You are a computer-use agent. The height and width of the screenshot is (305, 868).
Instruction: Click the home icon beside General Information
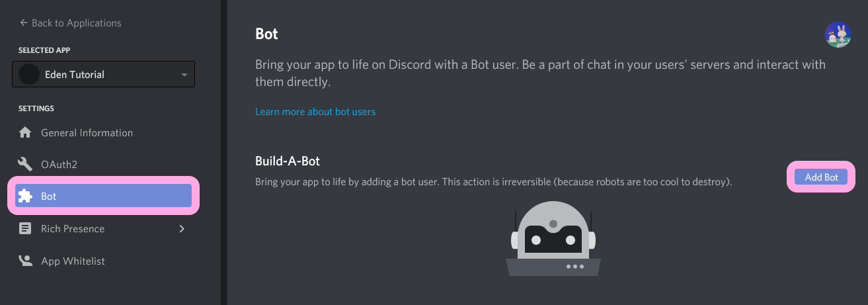25,132
